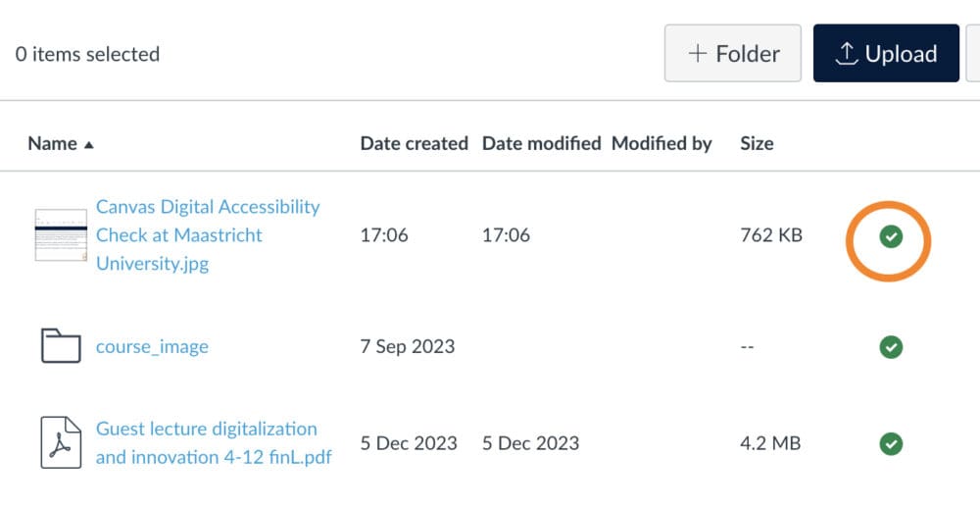The width and height of the screenshot is (980, 508).
Task: Click the upload arrow icon in Upload button
Action: (847, 54)
